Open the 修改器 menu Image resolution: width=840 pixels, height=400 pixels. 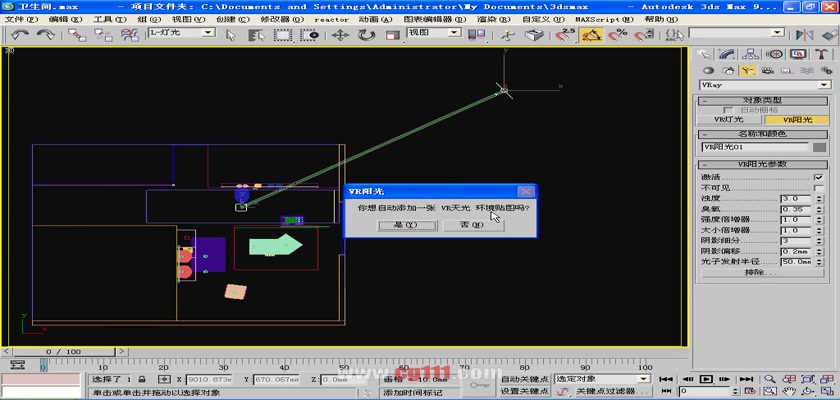click(x=282, y=19)
